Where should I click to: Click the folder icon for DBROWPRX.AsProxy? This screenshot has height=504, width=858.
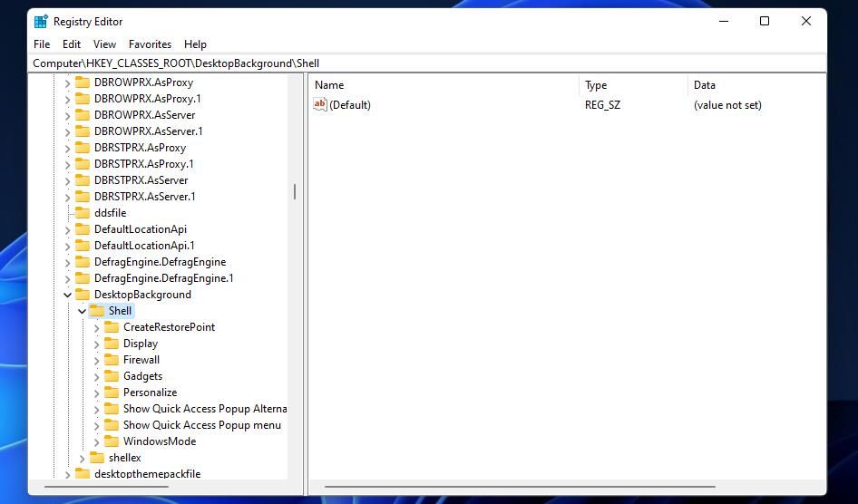coord(82,82)
